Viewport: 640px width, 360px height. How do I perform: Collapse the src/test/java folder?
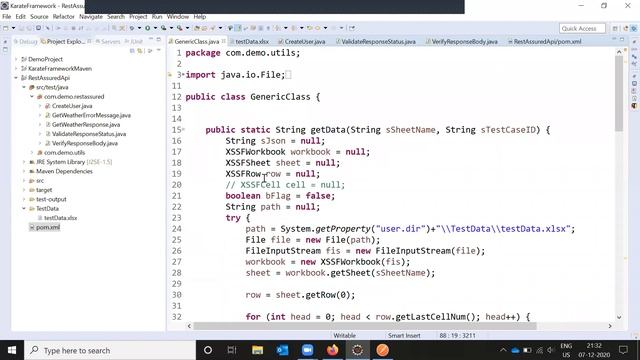[x=24, y=87]
